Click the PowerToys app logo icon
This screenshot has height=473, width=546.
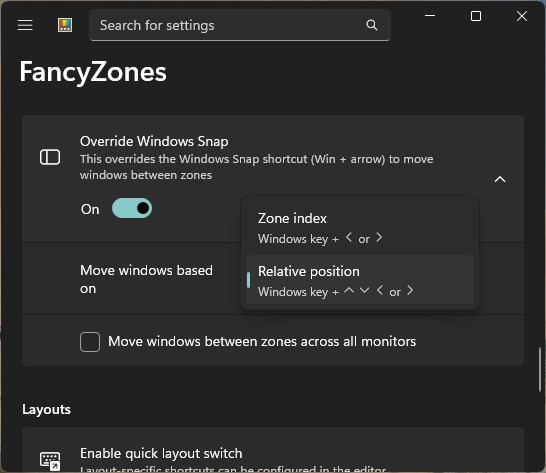pos(65,25)
